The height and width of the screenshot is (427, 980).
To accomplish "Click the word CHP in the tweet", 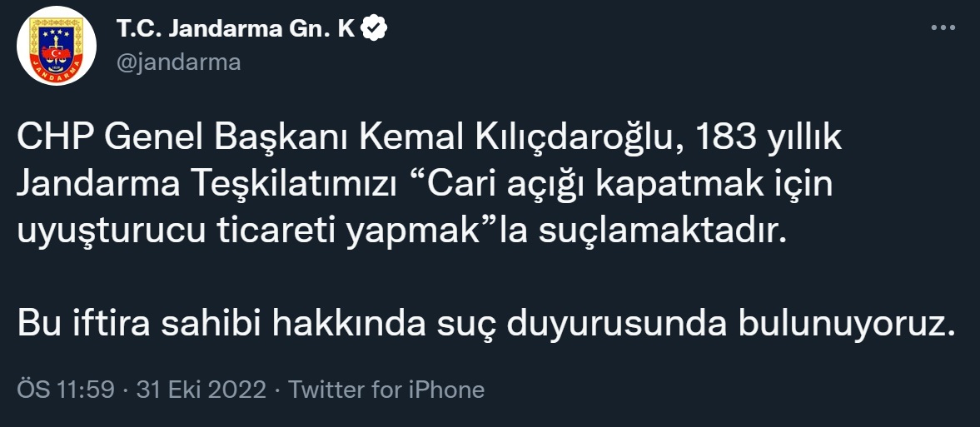I will (55, 140).
